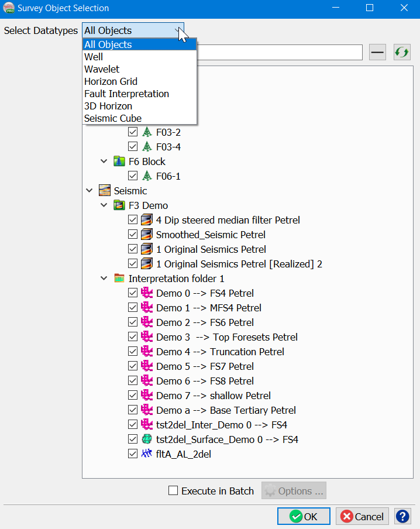This screenshot has width=420, height=529.
Task: Click the fltA_AL_2del fault icon
Action: pos(147,454)
